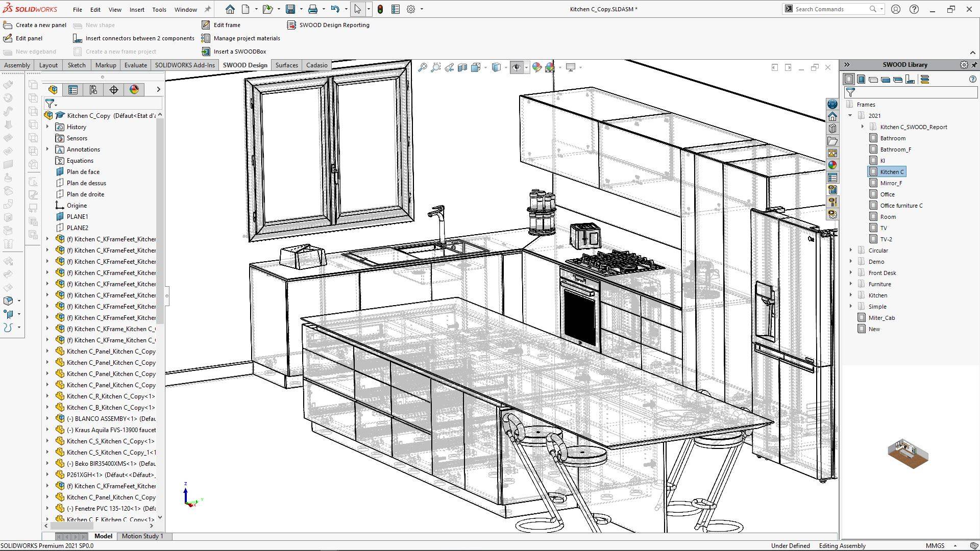Viewport: 980px width, 551px height.
Task: Click the Zoom to Fit magnifier icon
Action: click(x=423, y=67)
